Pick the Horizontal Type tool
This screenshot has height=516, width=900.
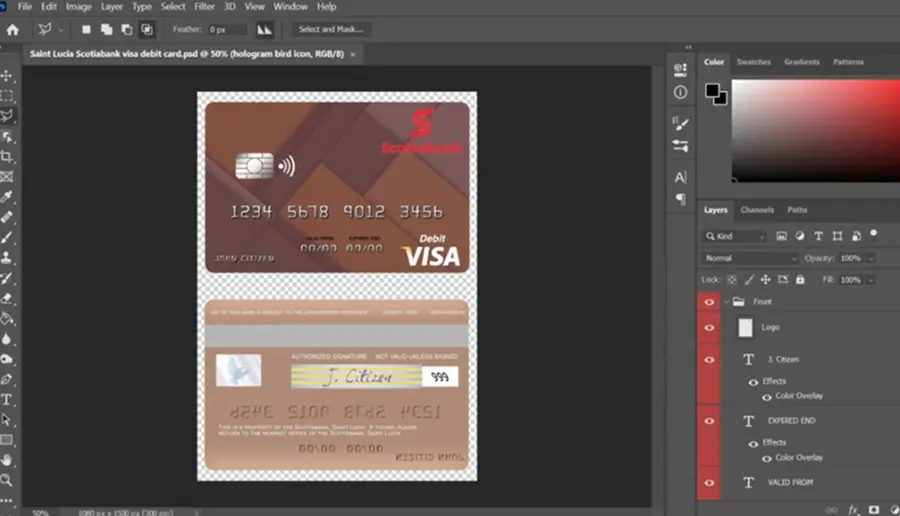tap(7, 399)
